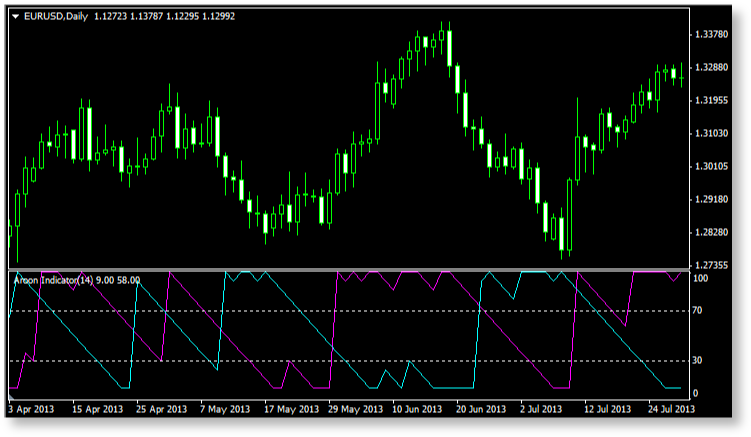This screenshot has width=751, height=437.
Task: Click the triangle arrow beside EURUSD,Daily
Action: pyautogui.click(x=15, y=16)
